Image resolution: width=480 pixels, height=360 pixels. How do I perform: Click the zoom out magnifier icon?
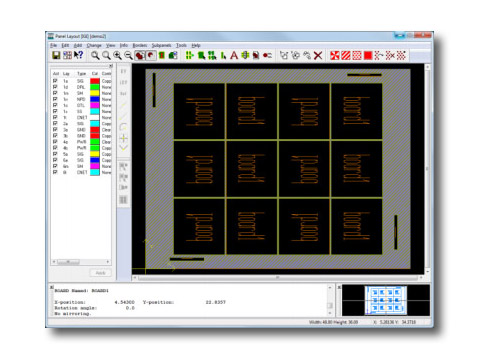[x=128, y=56]
